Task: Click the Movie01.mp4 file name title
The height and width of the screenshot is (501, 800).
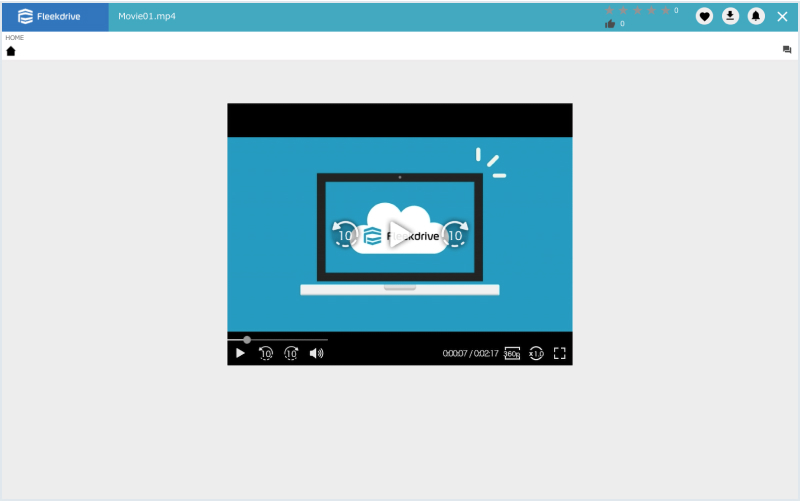Action: 147,16
